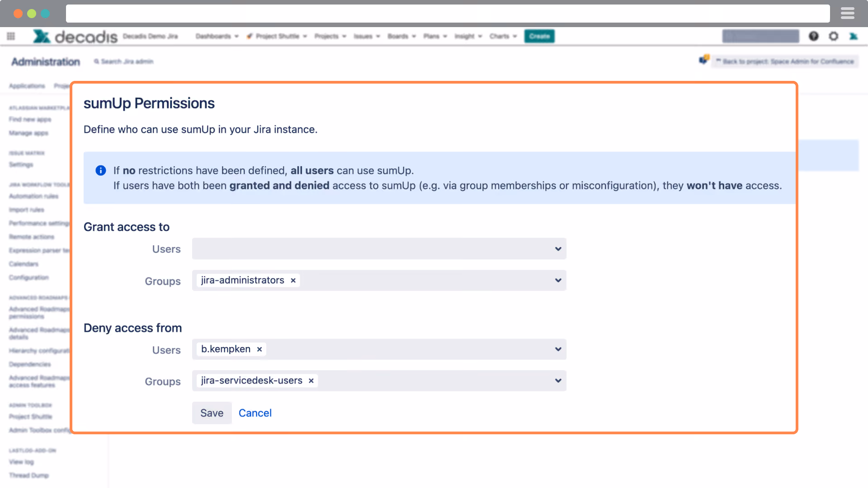Image resolution: width=868 pixels, height=488 pixels.
Task: Click the Search Jira admin field
Action: [x=124, y=61]
